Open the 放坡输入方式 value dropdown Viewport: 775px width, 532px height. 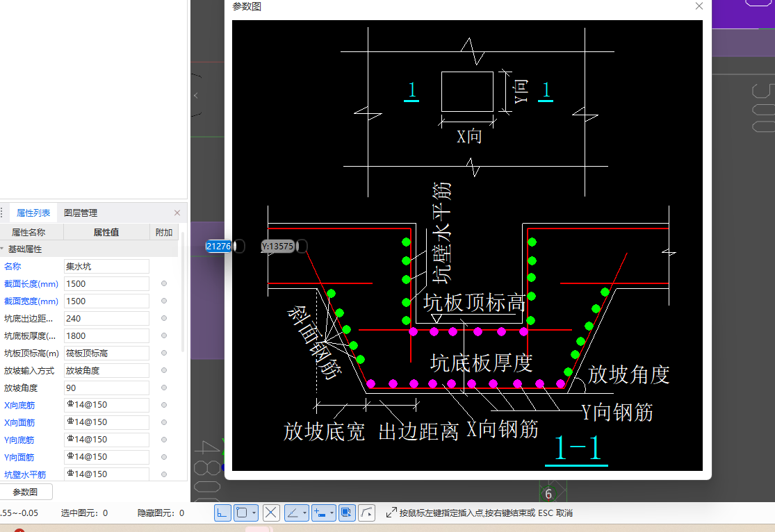click(x=106, y=370)
